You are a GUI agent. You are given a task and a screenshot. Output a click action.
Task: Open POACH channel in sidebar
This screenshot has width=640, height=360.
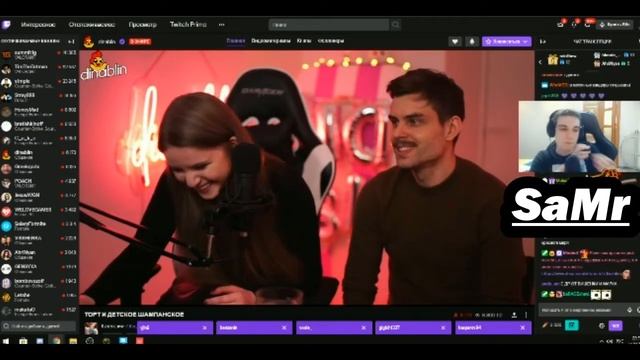(39, 182)
